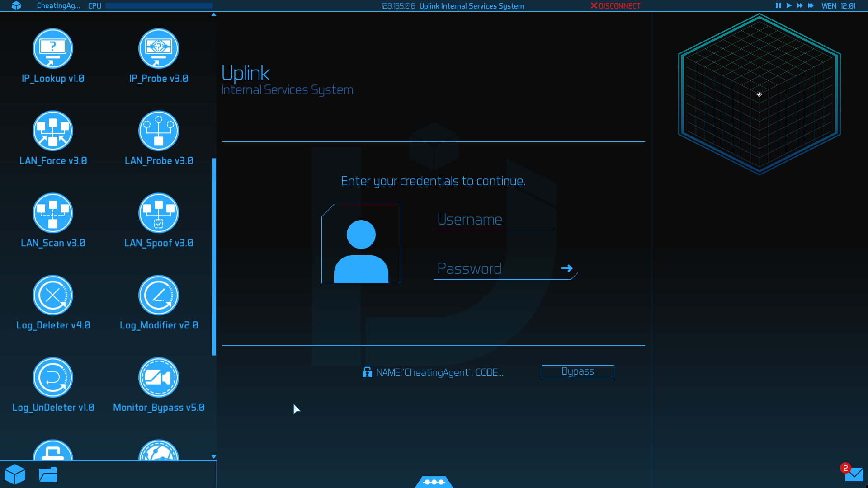Click the lock icon beside bypass credentials

point(367,372)
